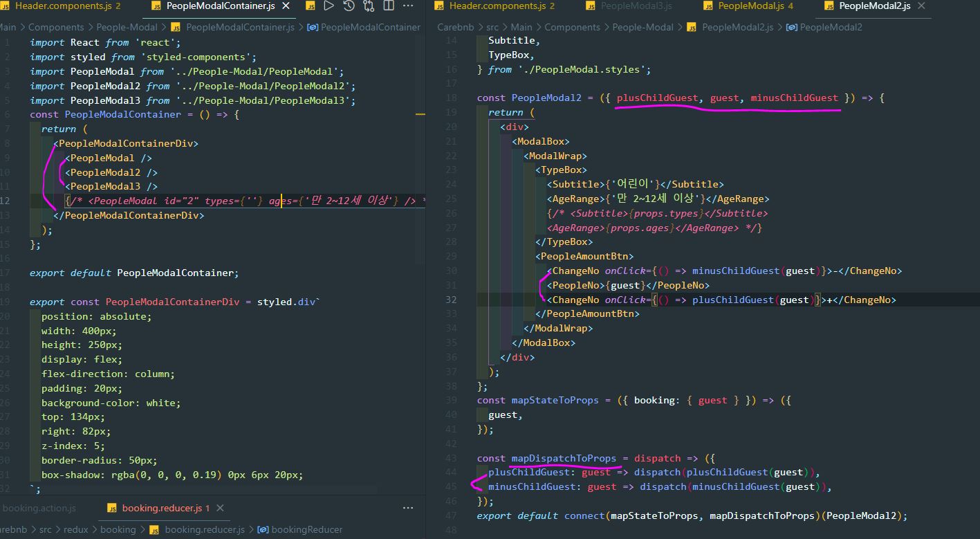Viewport: 980px width, 539px height.
Task: Open booking.reducer.js breadcrumb file entry
Action: [205, 529]
